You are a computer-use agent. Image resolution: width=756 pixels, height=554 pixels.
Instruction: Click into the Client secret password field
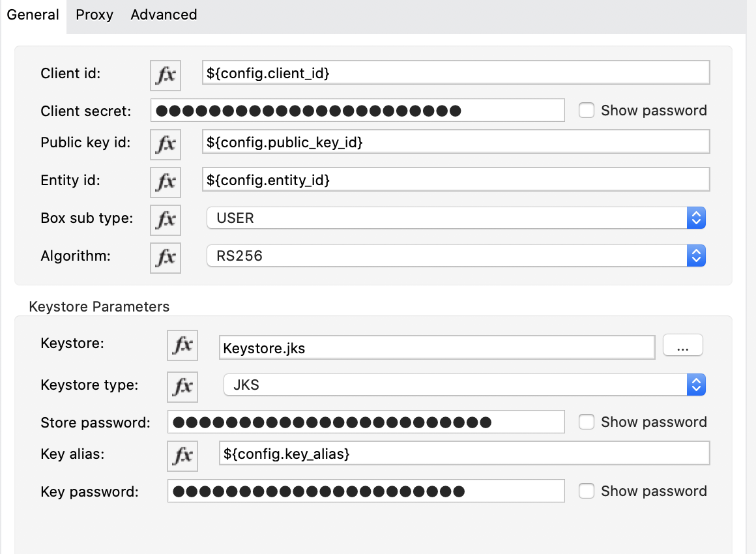(x=357, y=111)
